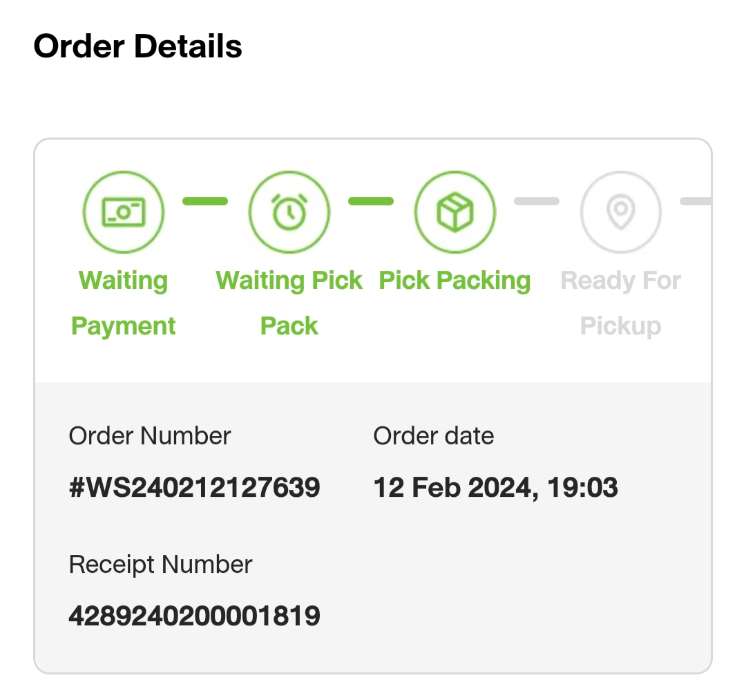Select the Waiting Pick Pack step label
This screenshot has height=700, width=746.
coord(289,303)
